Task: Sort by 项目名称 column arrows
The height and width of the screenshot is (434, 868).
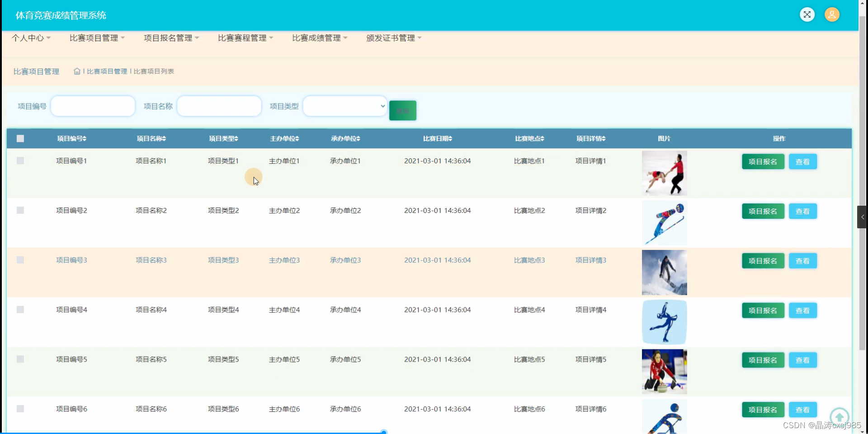Action: (164, 139)
